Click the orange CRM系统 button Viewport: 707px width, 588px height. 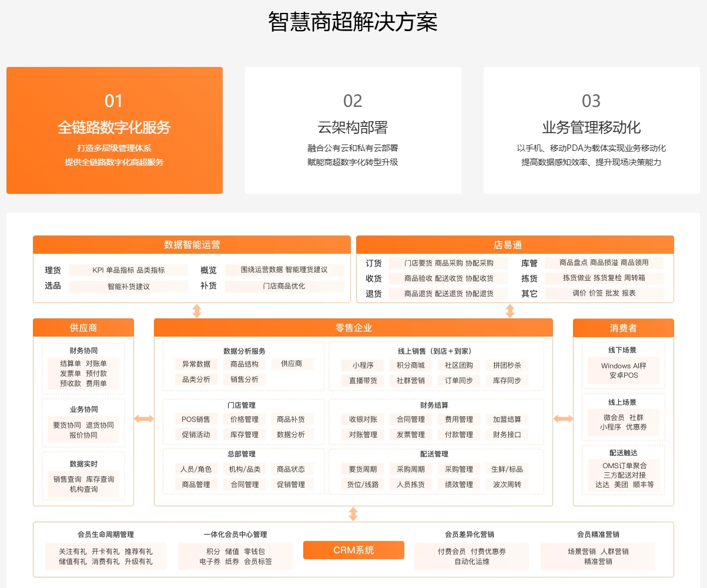point(353,550)
